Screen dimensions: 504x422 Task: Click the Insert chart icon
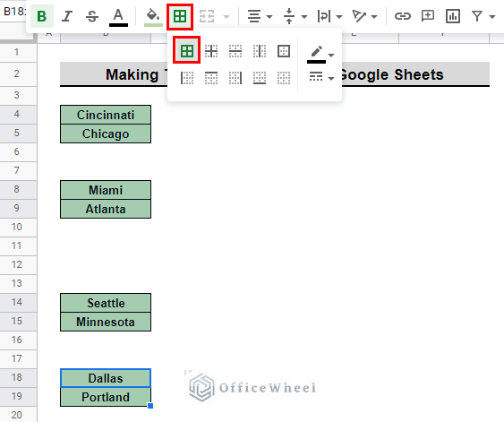pyautogui.click(x=453, y=16)
